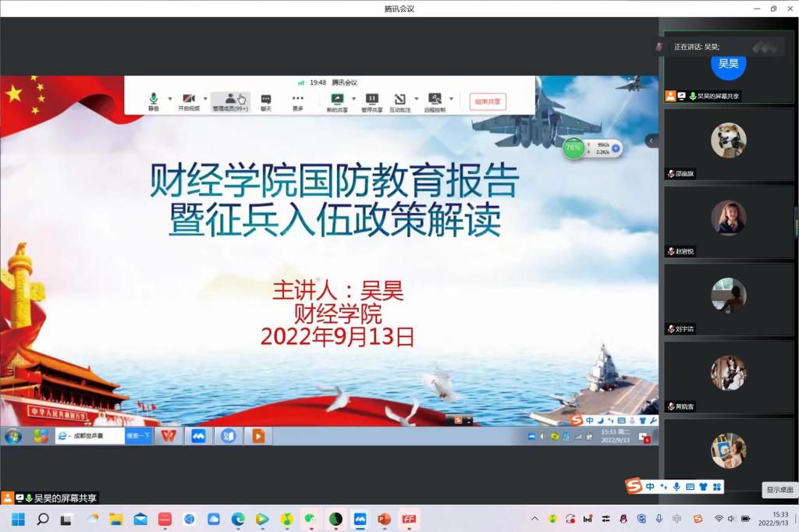Click the 更多 three-dots icon
This screenshot has width=799, height=532.
pyautogui.click(x=297, y=100)
